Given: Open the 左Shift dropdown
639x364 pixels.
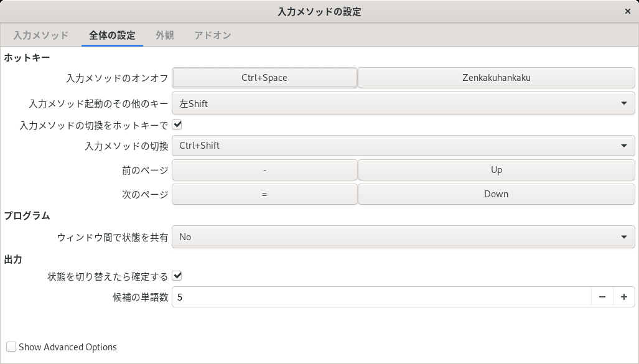Looking at the screenshot, I should click(x=403, y=103).
